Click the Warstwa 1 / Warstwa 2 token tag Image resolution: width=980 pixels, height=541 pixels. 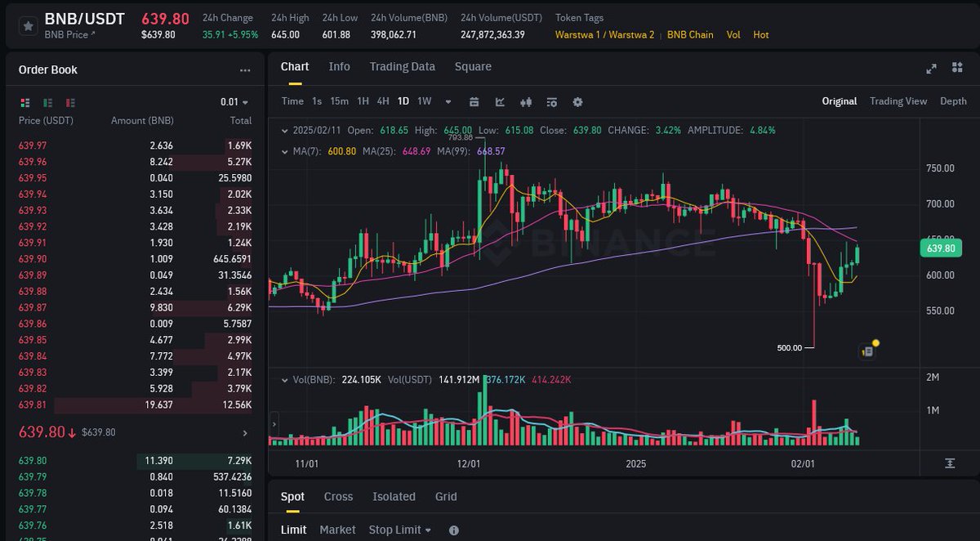604,35
